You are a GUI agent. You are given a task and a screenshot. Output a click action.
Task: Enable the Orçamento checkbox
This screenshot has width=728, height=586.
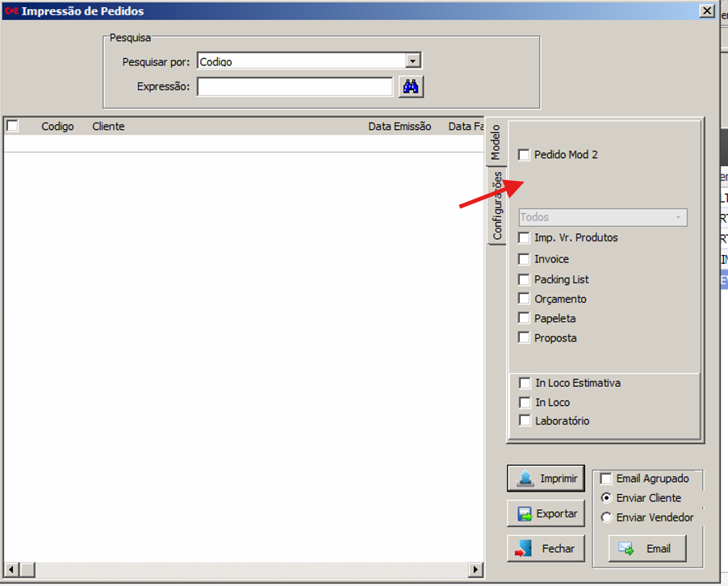pos(525,299)
